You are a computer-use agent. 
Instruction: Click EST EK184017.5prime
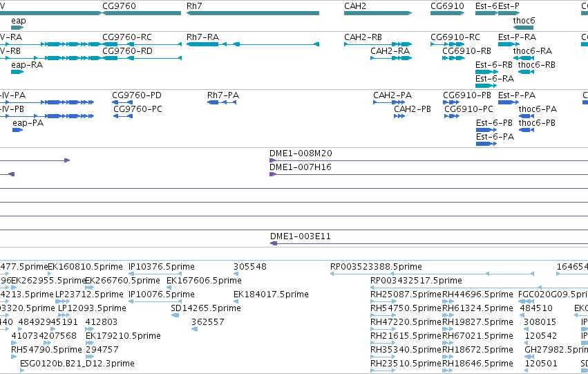[236, 301]
